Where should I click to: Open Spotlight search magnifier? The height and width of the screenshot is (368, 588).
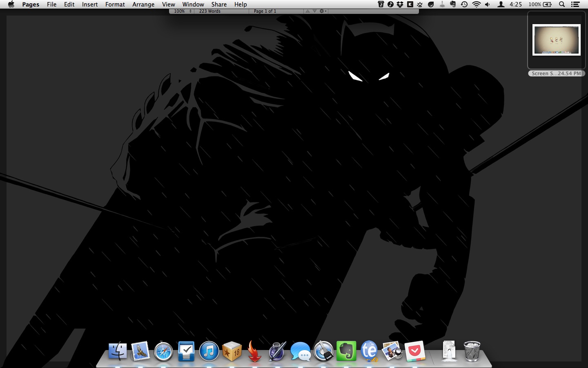pos(562,4)
